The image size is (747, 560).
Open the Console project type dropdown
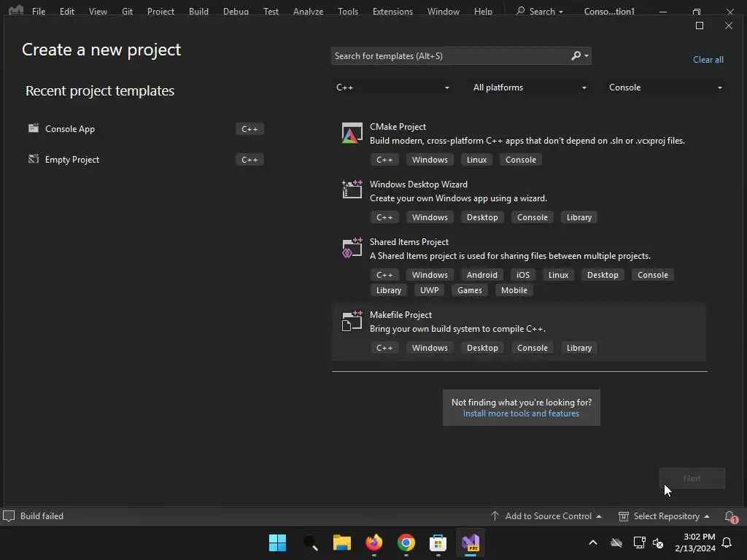(665, 87)
